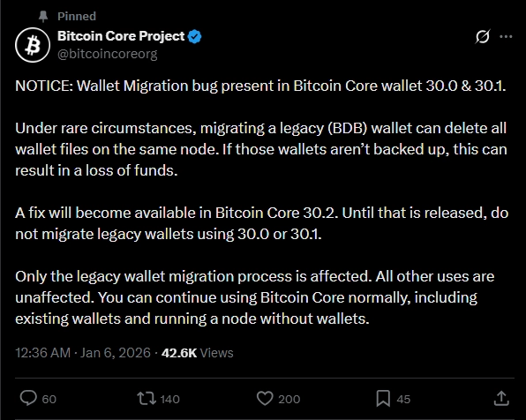
Task: Click the Pinned label
Action: click(x=77, y=16)
